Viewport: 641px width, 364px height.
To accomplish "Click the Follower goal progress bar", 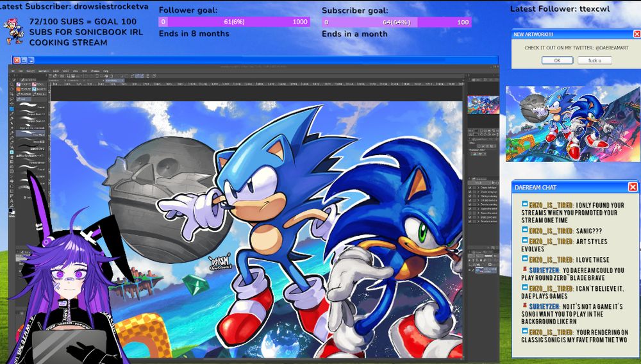I will [234, 22].
